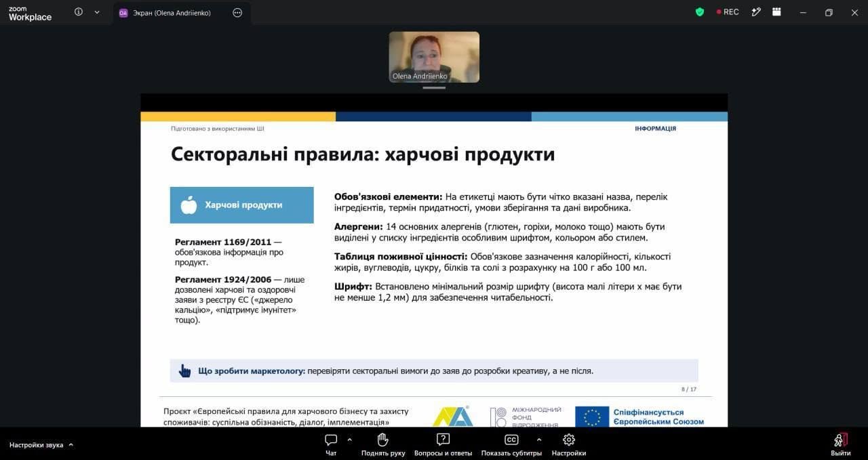The image size is (868, 460).
Task: Click the European Union flag logo
Action: (592, 417)
